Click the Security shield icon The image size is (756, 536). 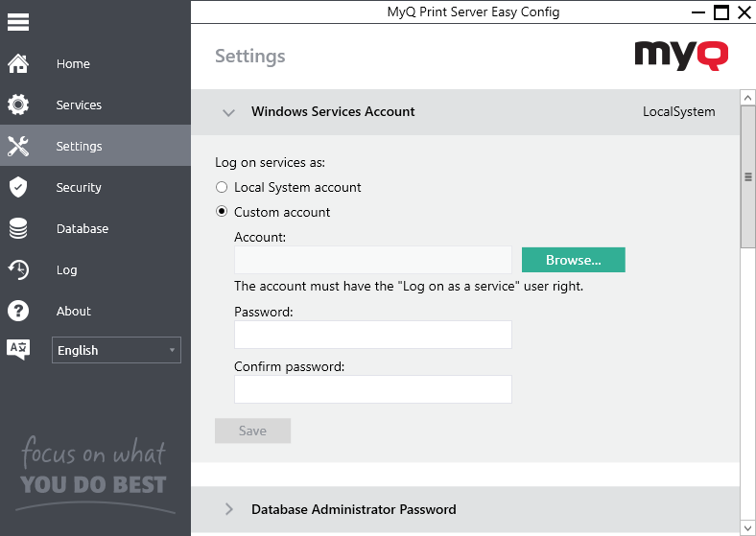(x=18, y=188)
